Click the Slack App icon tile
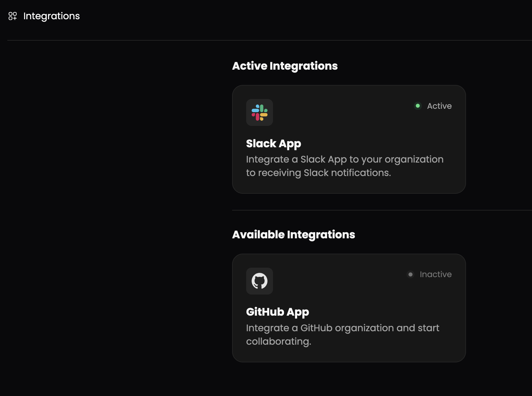This screenshot has width=532, height=396. pos(260,112)
